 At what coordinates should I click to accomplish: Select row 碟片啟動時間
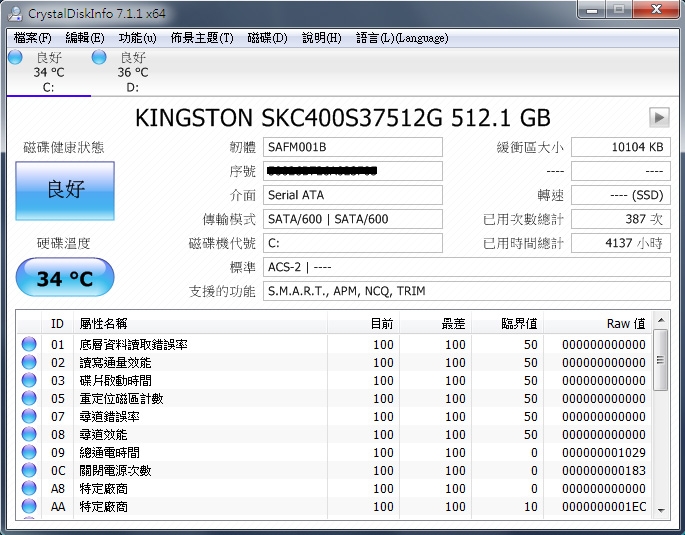pyautogui.click(x=334, y=380)
